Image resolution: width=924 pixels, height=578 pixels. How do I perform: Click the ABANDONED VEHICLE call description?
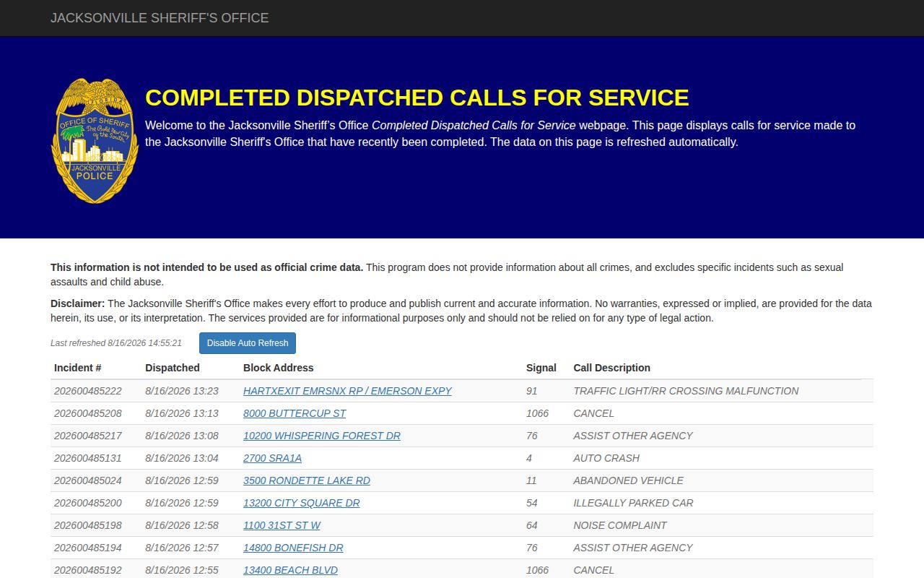pos(628,480)
